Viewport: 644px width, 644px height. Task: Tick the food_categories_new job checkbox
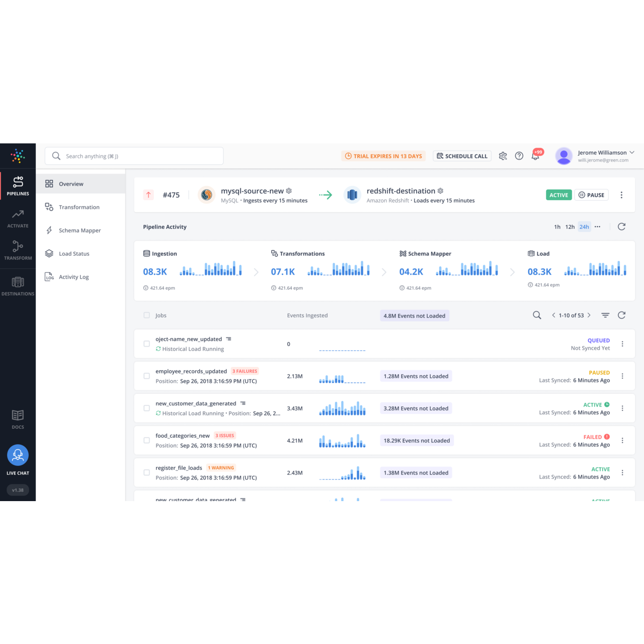(146, 440)
